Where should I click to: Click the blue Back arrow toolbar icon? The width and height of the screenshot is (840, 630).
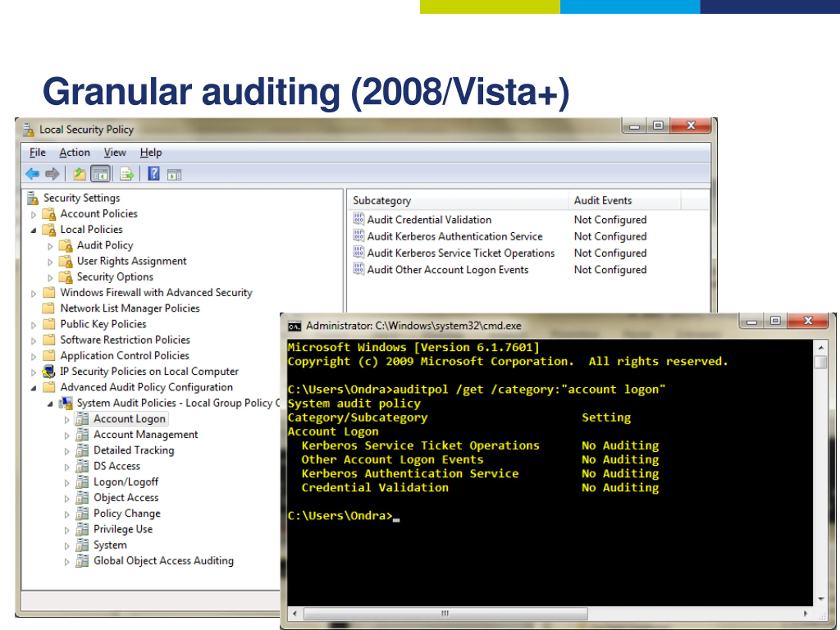coord(32,174)
